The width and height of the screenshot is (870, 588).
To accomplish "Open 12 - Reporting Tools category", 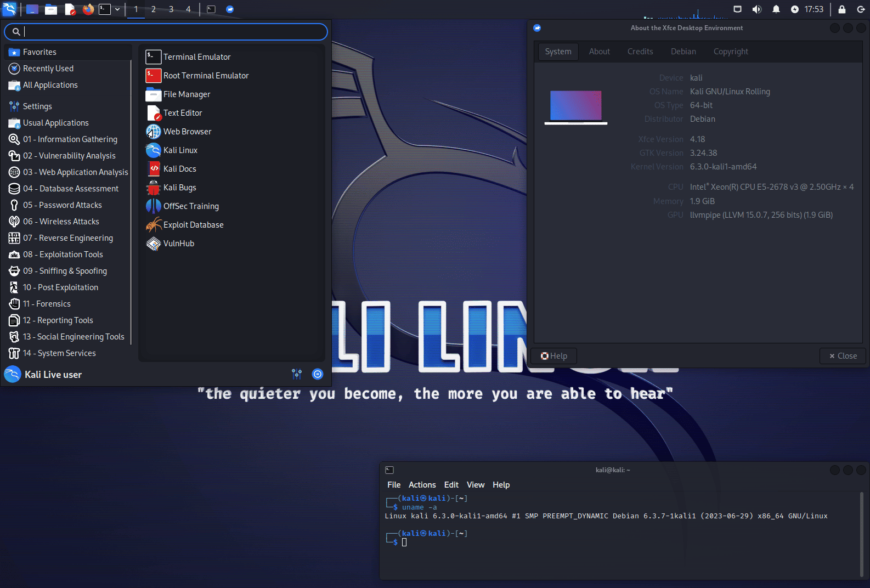I will click(x=68, y=320).
